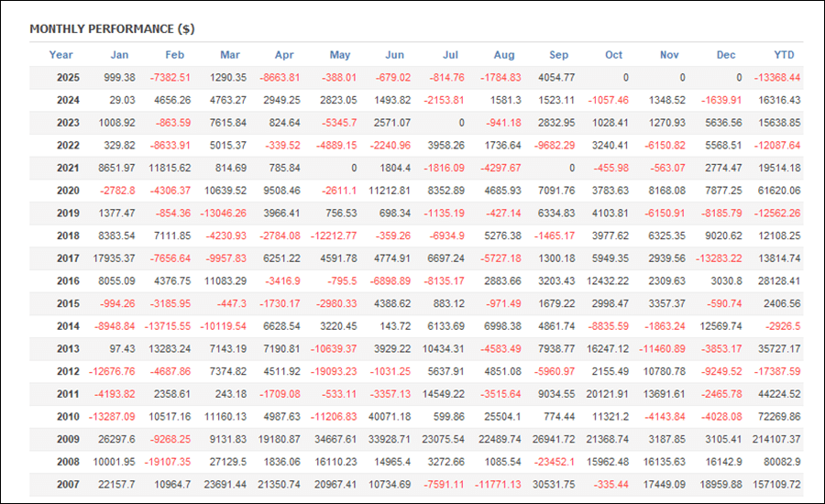Screen dimensions: 825x504
Task: Click 2012 May value -19093.23
Action: (x=333, y=371)
